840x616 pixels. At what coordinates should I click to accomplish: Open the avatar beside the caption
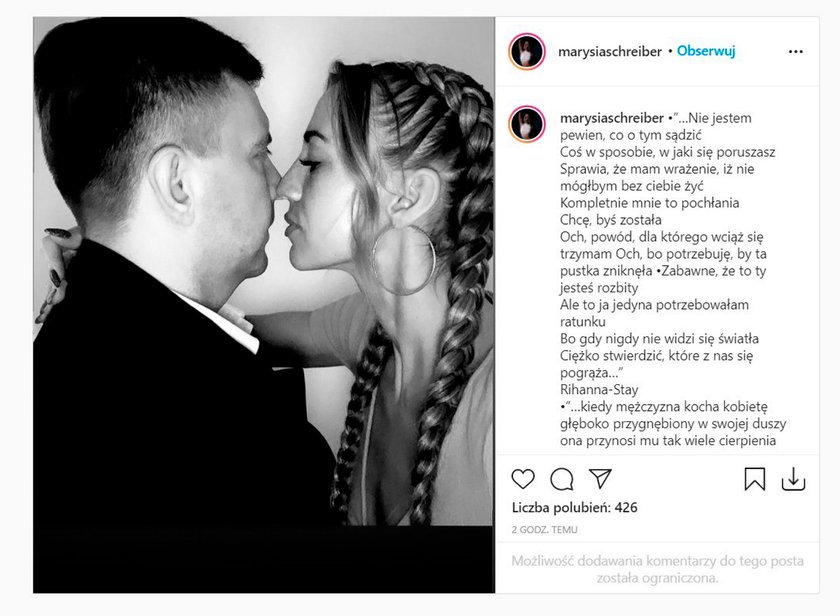[527, 124]
